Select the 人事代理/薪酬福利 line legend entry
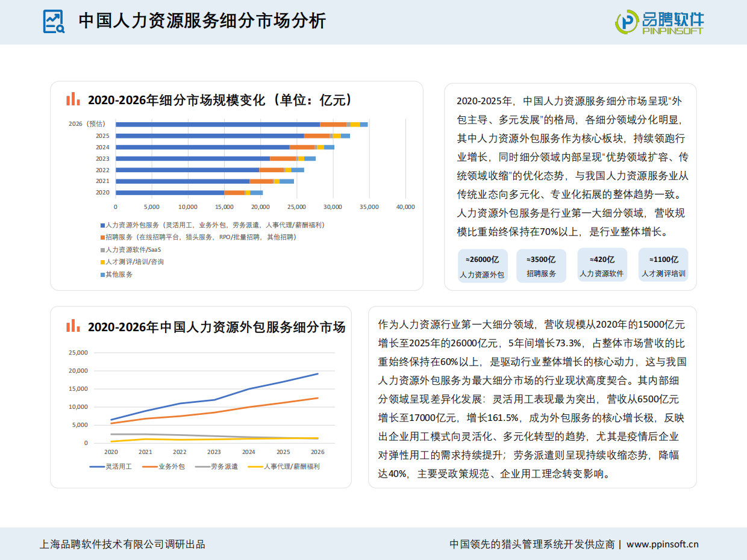This screenshot has width=747, height=560. (x=283, y=467)
